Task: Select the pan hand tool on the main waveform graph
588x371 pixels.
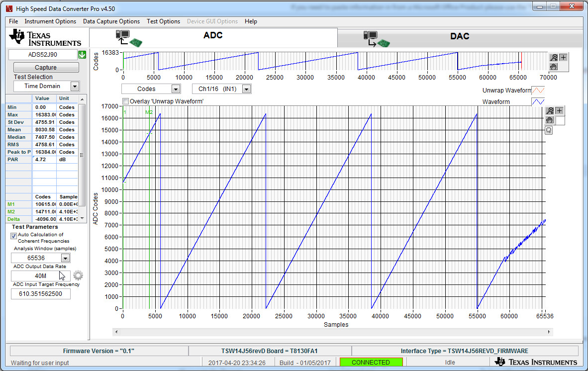Action: (x=550, y=120)
